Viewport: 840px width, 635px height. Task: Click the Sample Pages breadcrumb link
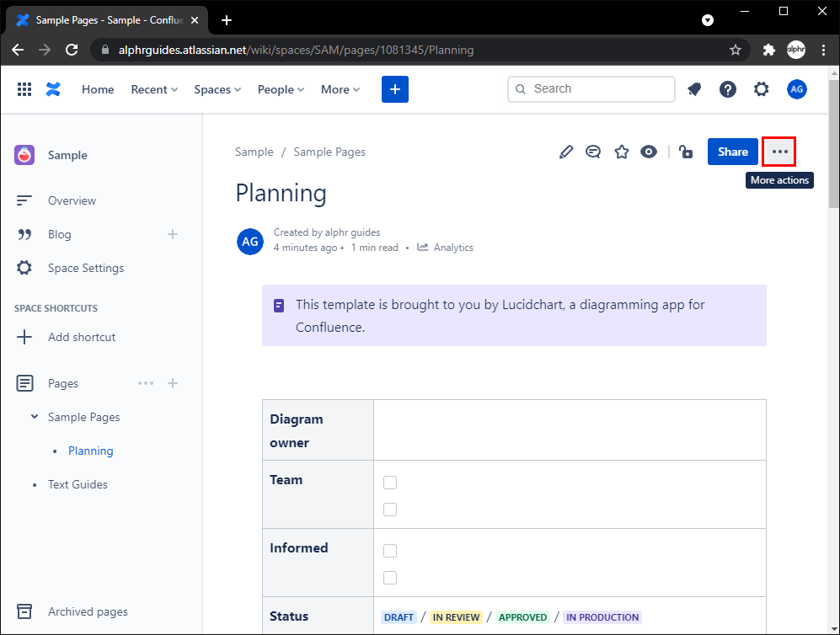tap(329, 152)
